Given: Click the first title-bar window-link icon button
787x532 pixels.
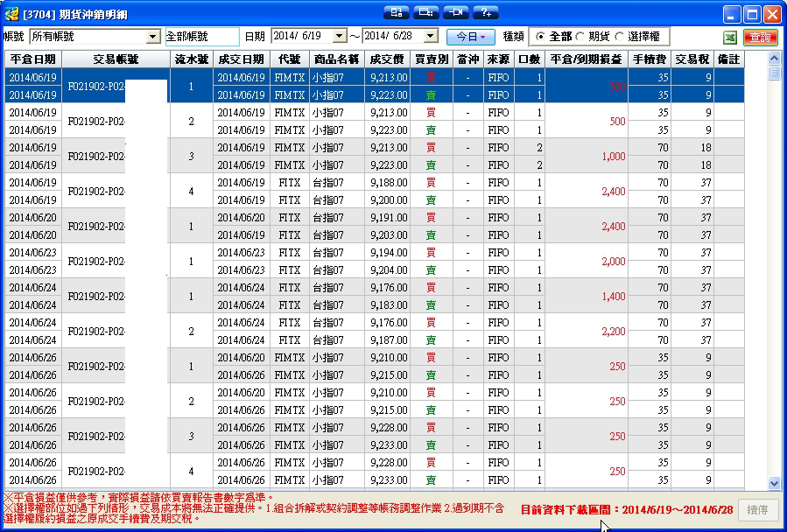Looking at the screenshot, I should [396, 12].
